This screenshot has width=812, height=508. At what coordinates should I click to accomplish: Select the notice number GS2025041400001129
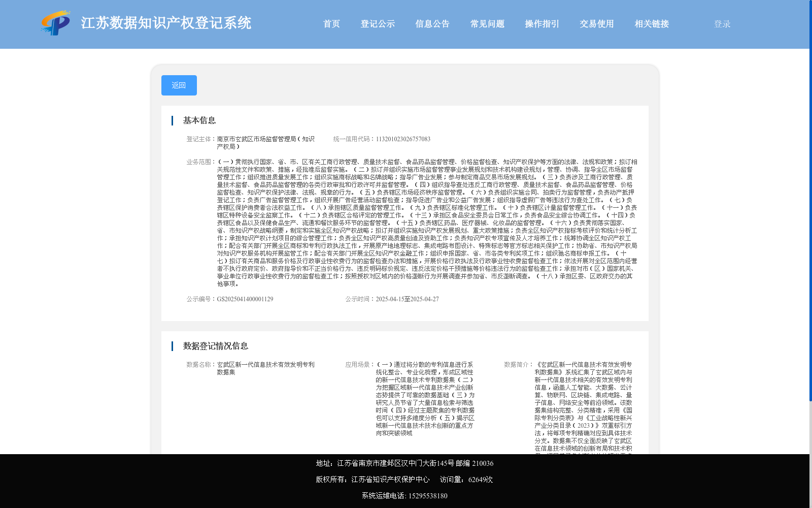click(245, 299)
